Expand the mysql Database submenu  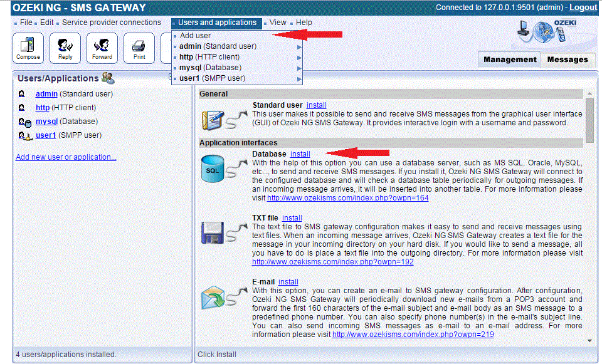pyautogui.click(x=299, y=67)
